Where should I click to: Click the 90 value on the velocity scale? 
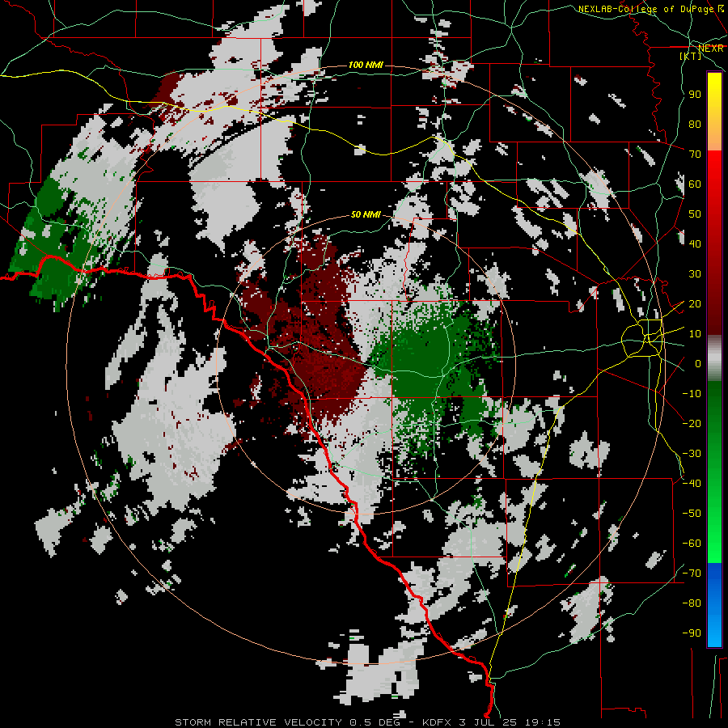695,95
